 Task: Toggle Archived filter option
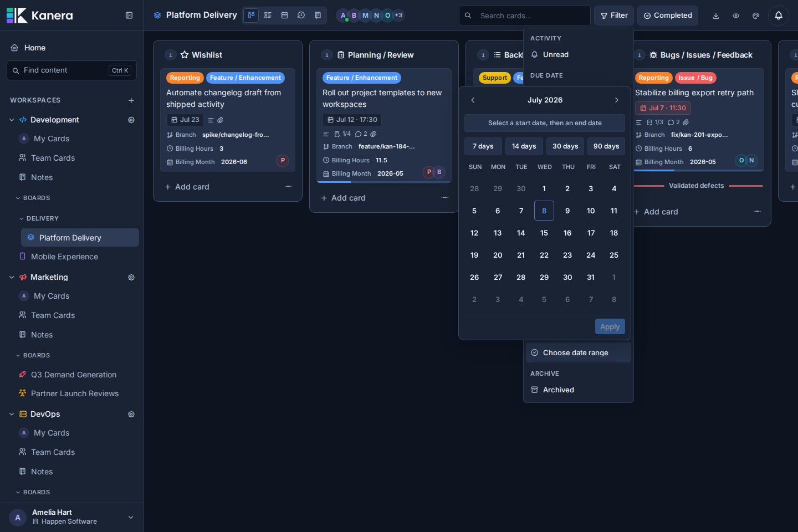[578, 390]
